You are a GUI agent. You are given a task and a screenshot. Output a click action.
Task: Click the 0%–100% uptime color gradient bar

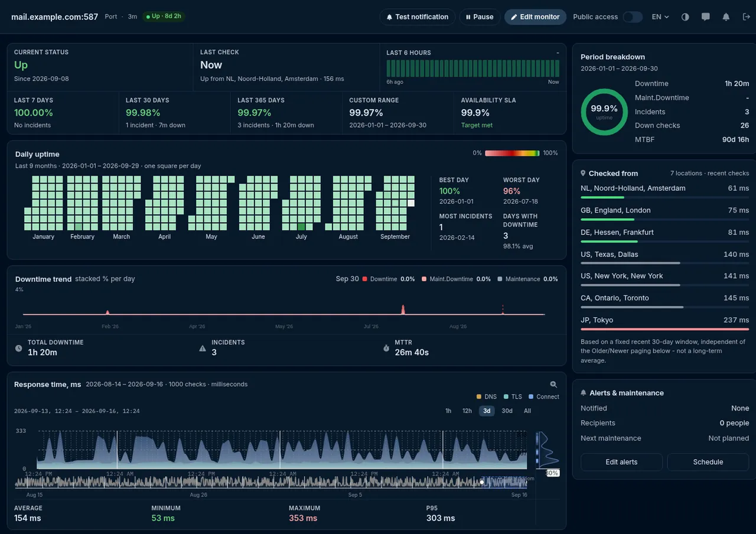click(x=512, y=153)
